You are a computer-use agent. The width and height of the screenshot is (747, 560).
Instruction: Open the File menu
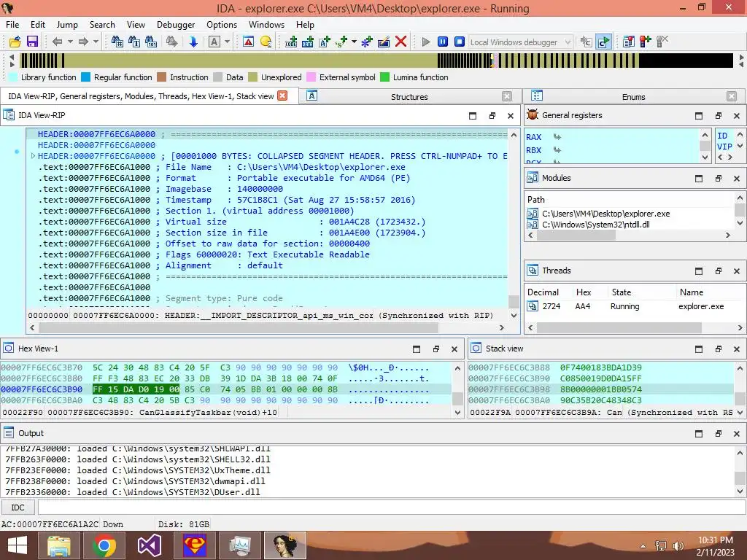pyautogui.click(x=12, y=25)
